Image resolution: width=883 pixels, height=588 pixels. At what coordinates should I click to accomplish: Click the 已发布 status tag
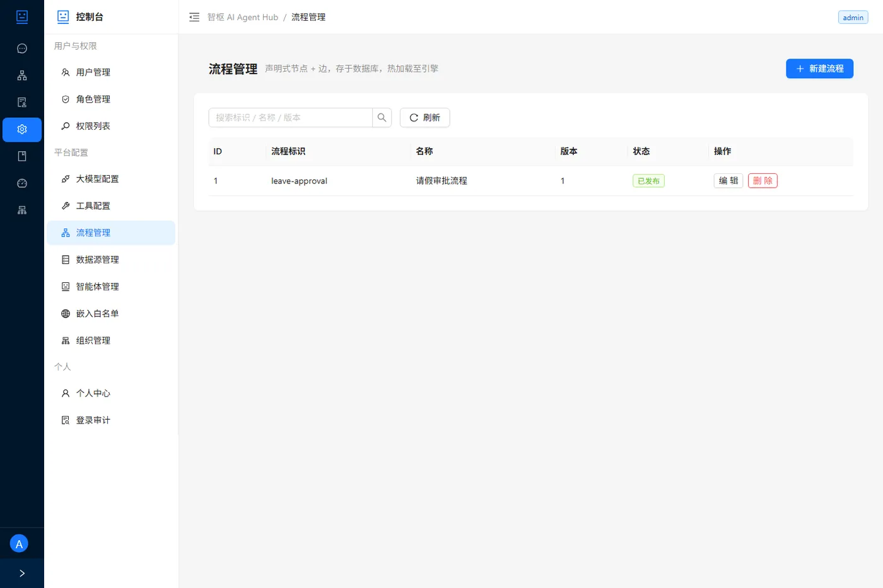pyautogui.click(x=648, y=181)
